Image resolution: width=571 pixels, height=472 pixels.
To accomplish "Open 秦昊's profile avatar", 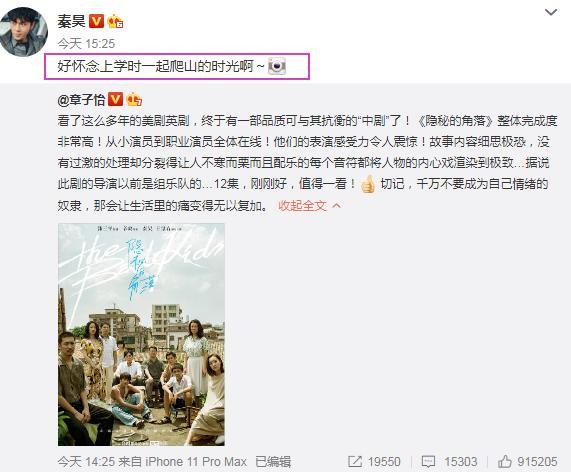I will coord(24,32).
